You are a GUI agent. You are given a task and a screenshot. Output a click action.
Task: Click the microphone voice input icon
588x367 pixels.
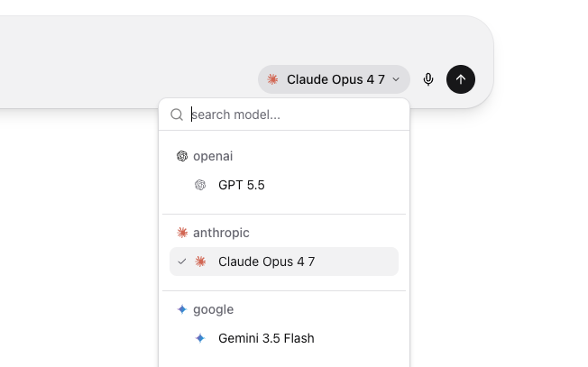(x=427, y=79)
